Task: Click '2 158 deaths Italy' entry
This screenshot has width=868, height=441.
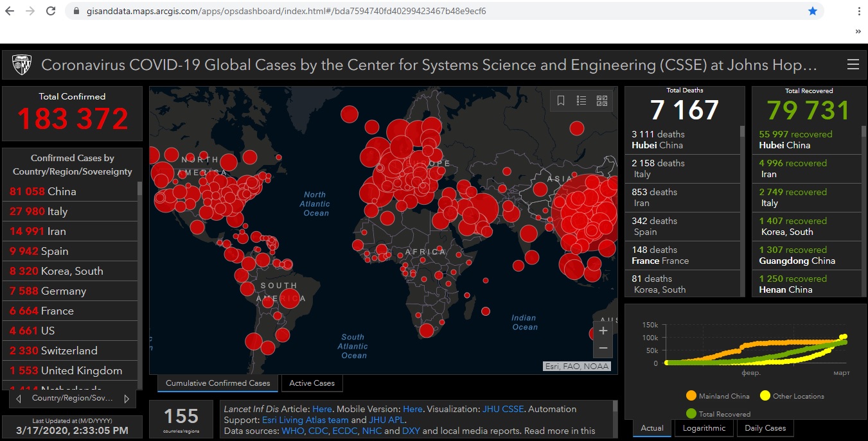Action: point(682,169)
